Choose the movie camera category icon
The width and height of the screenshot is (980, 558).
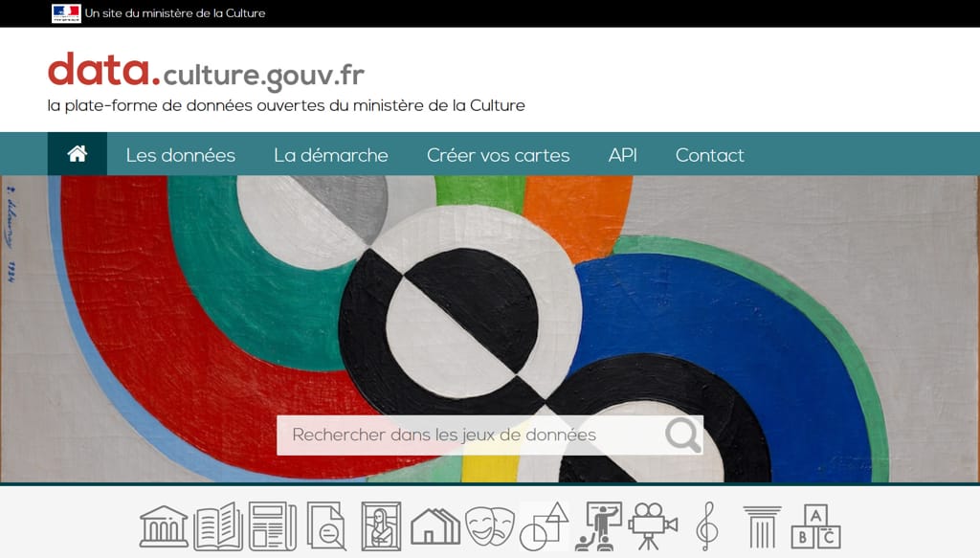653,526
